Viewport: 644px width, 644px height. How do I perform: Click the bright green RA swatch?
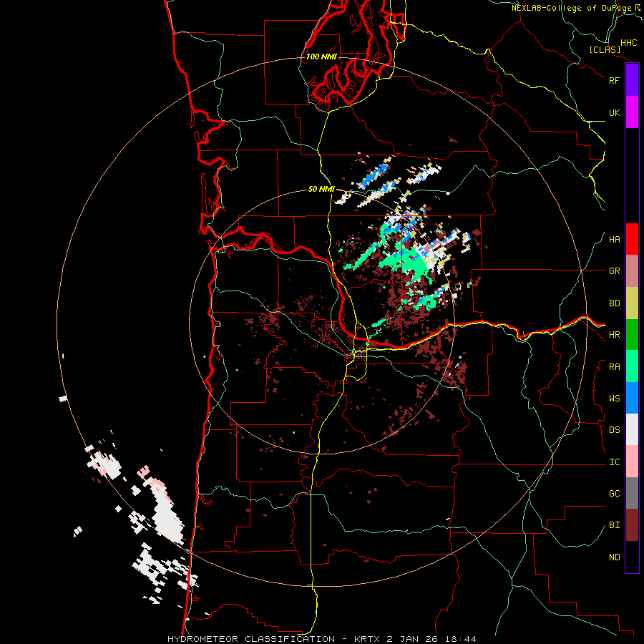coord(632,366)
